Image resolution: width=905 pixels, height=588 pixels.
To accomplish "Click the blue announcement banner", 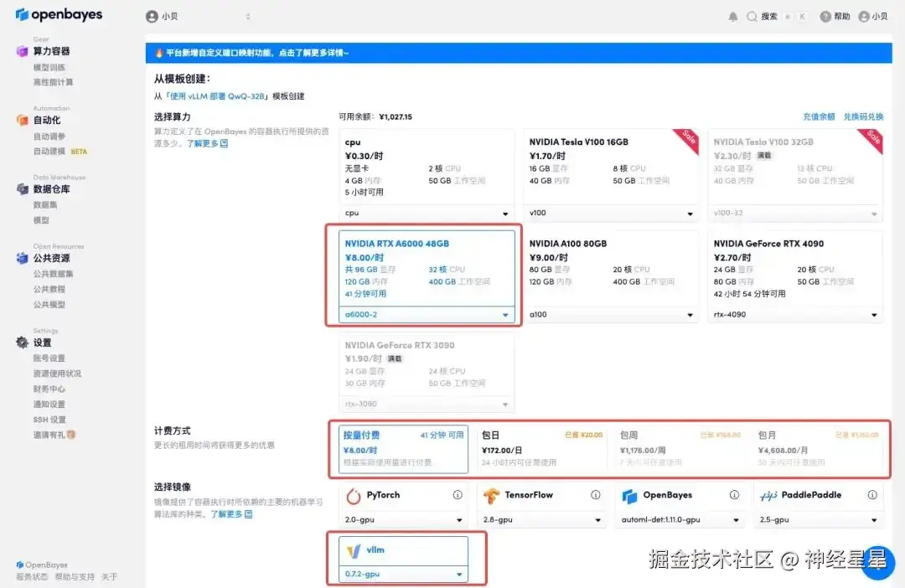I will point(519,53).
